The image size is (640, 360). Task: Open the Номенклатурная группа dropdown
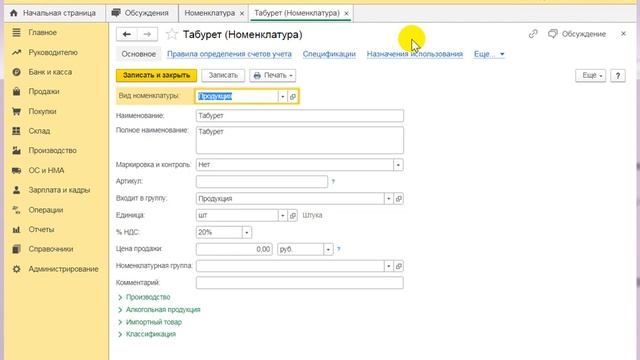pos(389,266)
